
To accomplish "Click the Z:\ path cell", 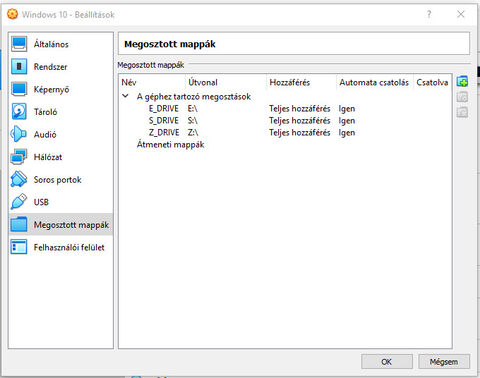I will [193, 132].
